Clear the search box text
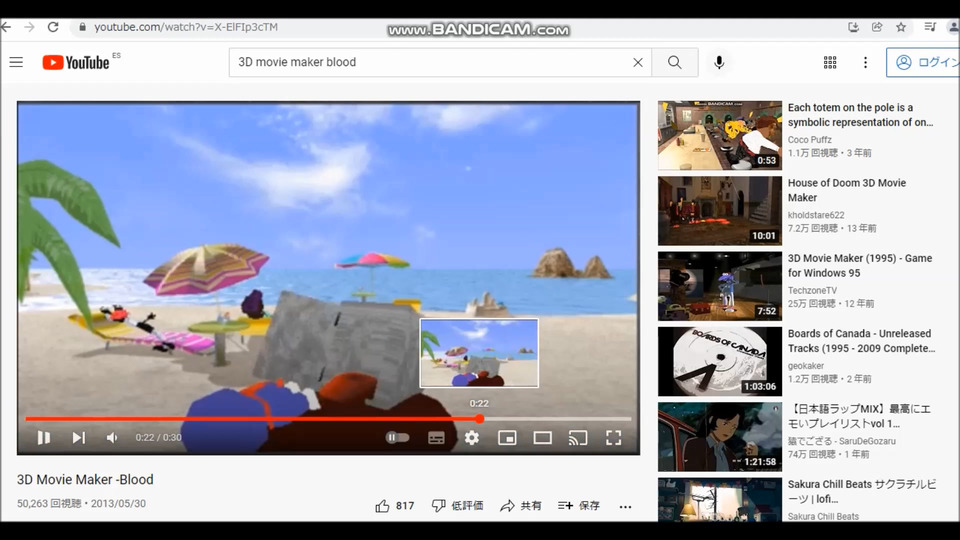This screenshot has height=540, width=960. 637,62
